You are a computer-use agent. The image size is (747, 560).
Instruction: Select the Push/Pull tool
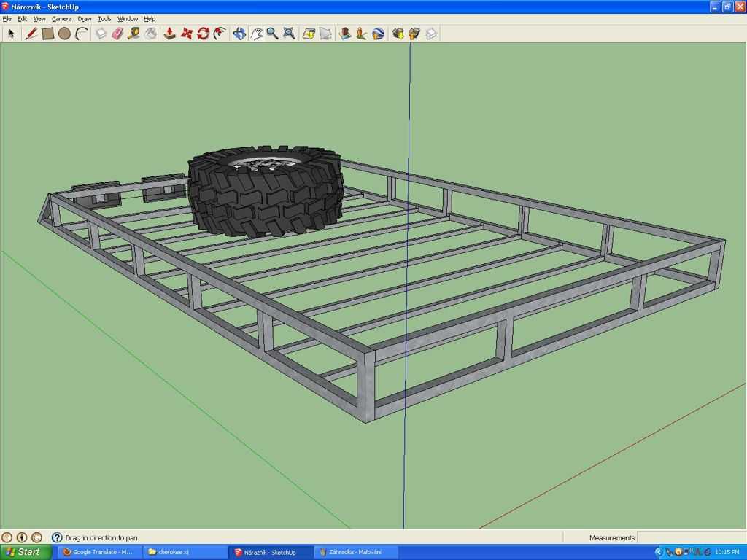169,34
